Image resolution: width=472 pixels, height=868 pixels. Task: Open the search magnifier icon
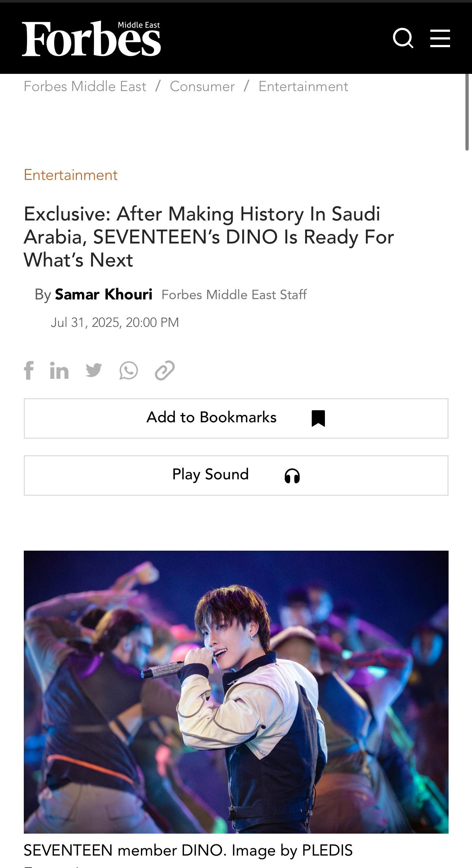click(403, 38)
